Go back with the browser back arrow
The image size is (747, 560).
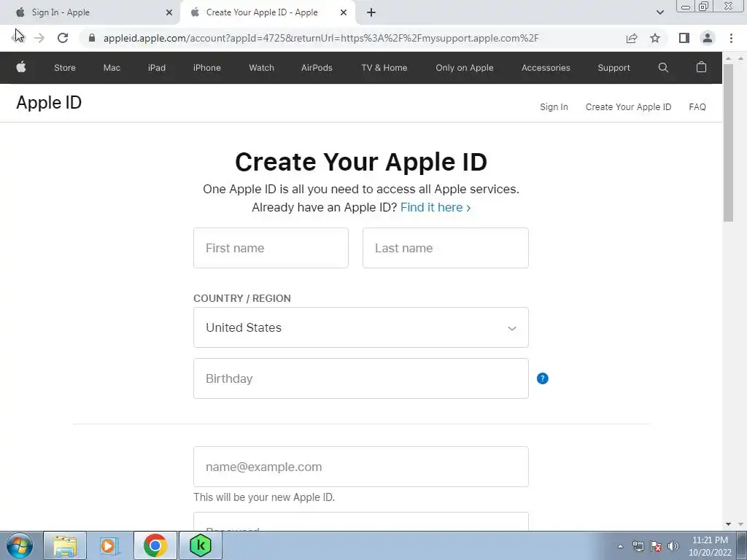[x=18, y=38]
